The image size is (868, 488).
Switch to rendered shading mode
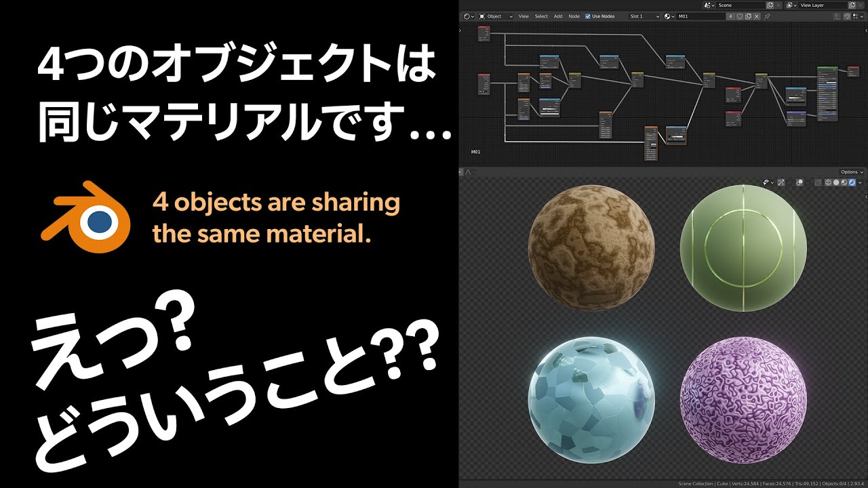852,183
